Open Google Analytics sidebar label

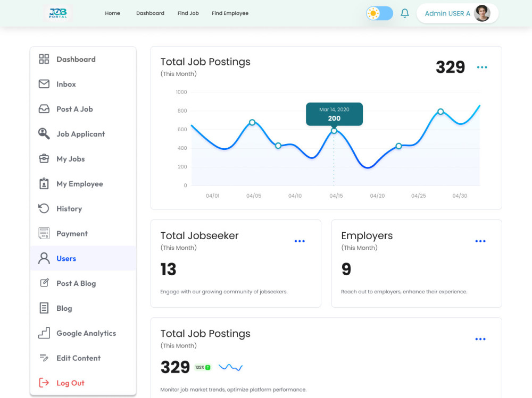coord(86,333)
